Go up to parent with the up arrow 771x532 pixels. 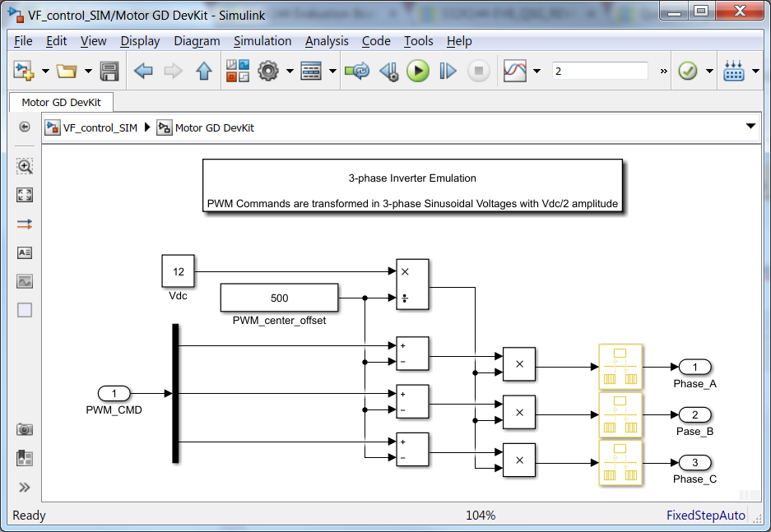click(x=203, y=72)
